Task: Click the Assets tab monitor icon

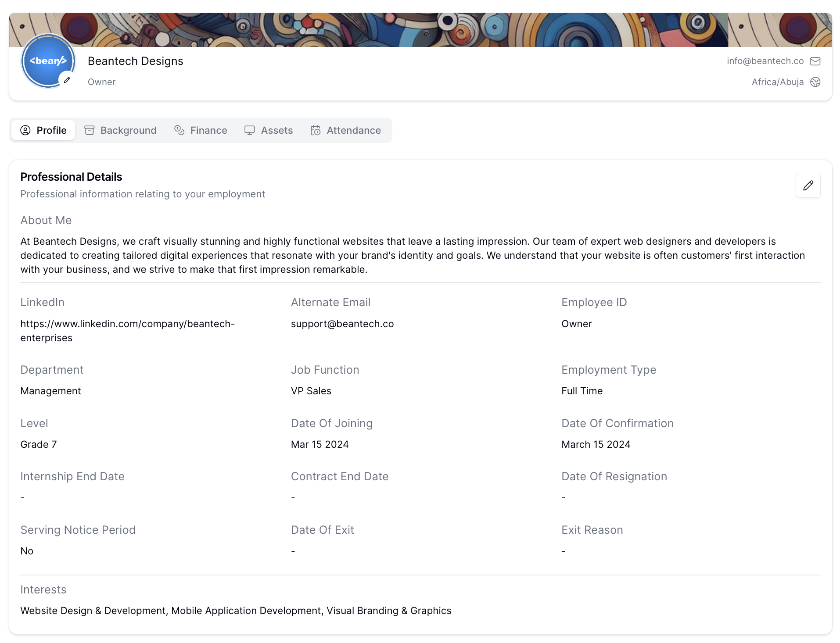Action: [x=250, y=130]
